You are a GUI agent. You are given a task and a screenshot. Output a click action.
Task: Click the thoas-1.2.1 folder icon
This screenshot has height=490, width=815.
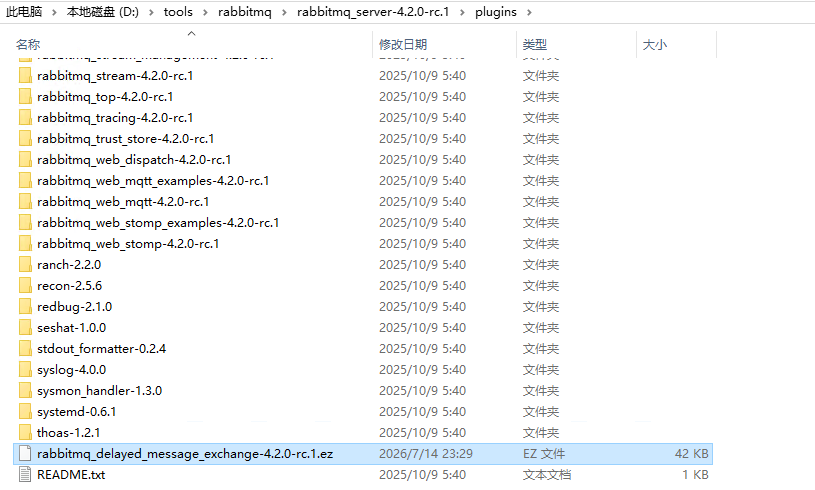(25, 432)
